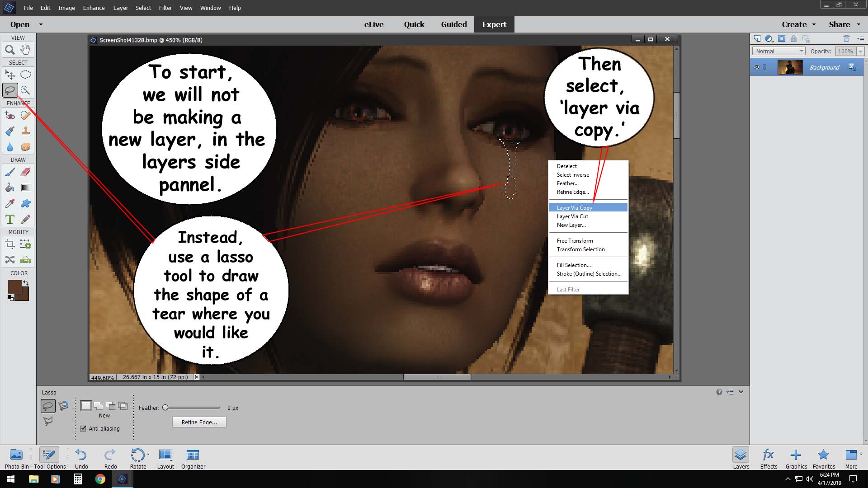Click the Feather slider handle
Viewport: 868px width, 488px height.
(165, 408)
